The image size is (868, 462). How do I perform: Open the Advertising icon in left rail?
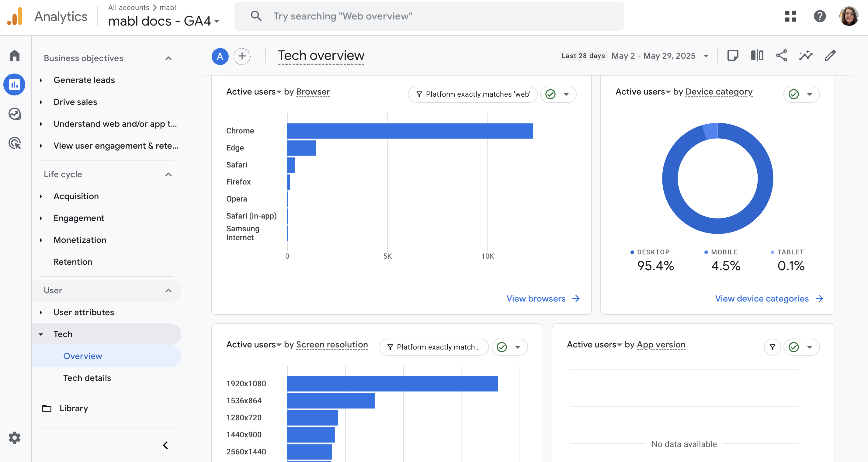point(15,143)
